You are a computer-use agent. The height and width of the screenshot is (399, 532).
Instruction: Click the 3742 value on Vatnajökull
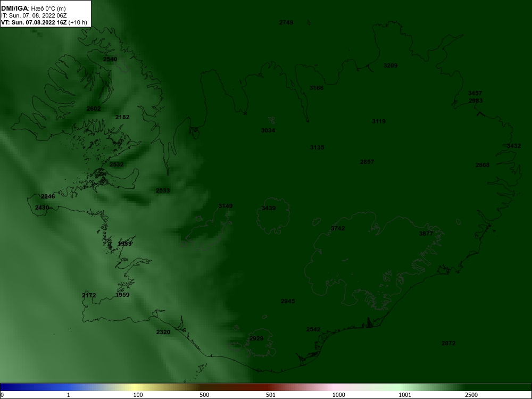pyautogui.click(x=338, y=228)
